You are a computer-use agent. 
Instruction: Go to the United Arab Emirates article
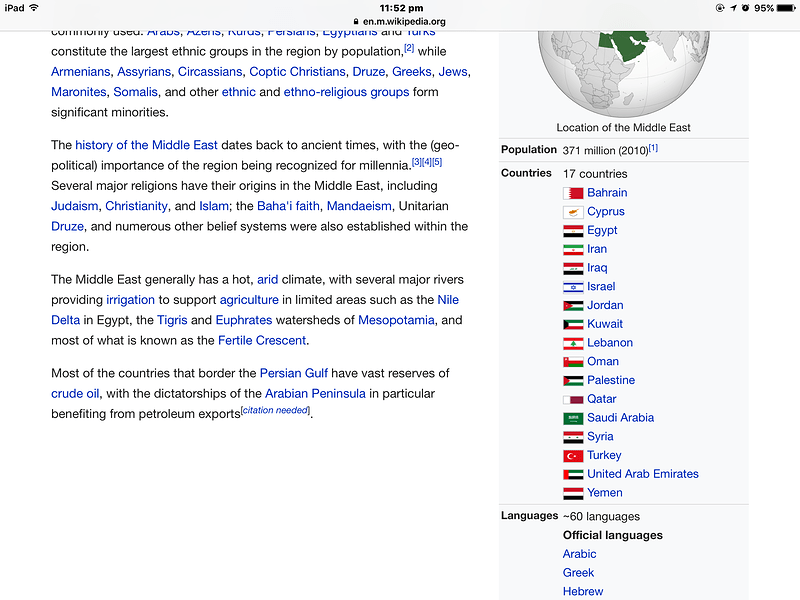(643, 474)
